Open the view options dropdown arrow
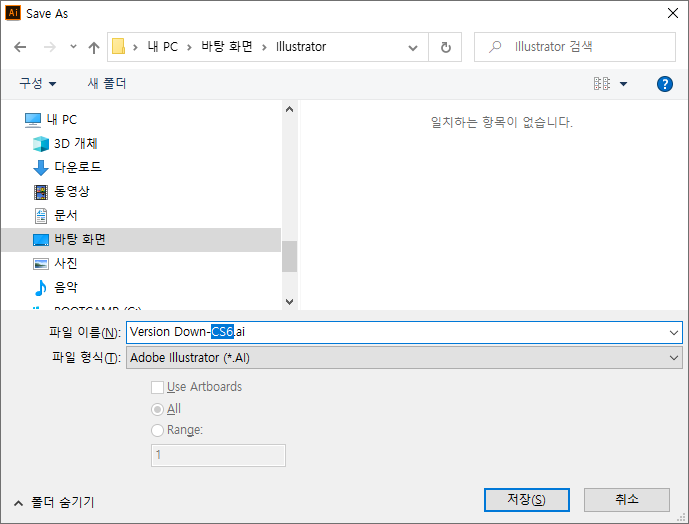The image size is (689, 524). point(624,84)
